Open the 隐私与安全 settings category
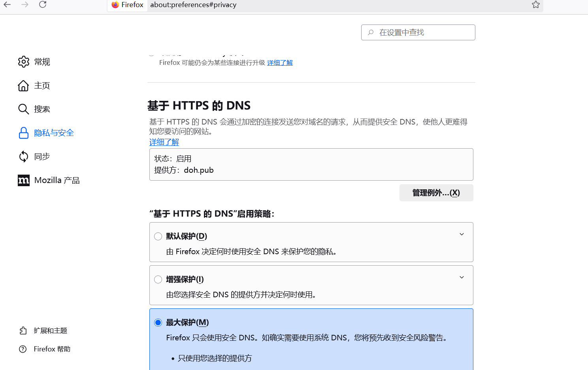This screenshot has height=370, width=588. click(x=54, y=133)
